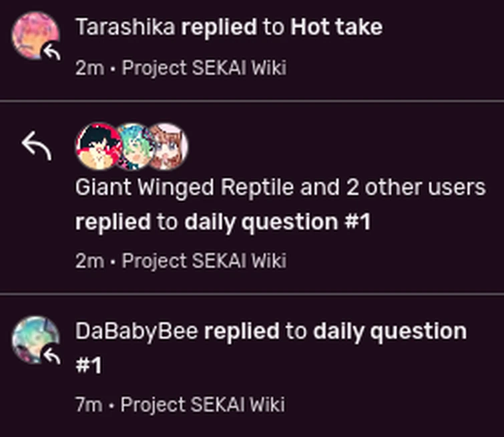This screenshot has width=504, height=437.
Task: Open the DaBabyBee username link
Action: click(x=136, y=331)
